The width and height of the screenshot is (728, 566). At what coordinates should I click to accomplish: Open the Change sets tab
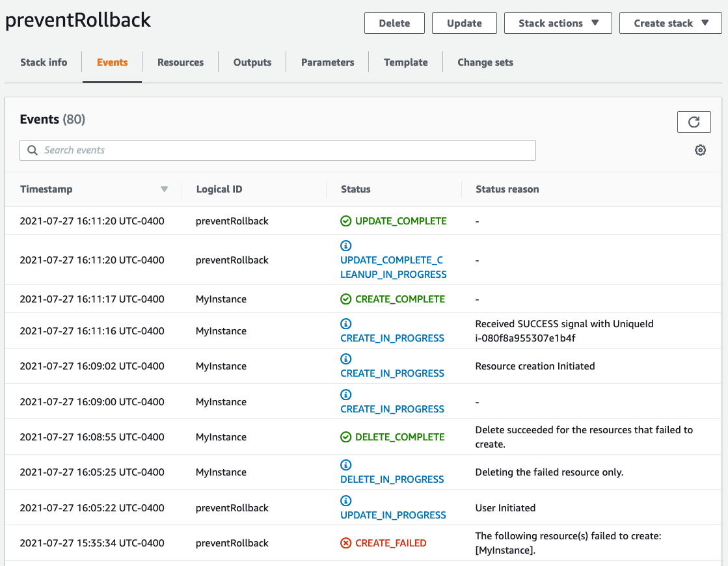(485, 62)
